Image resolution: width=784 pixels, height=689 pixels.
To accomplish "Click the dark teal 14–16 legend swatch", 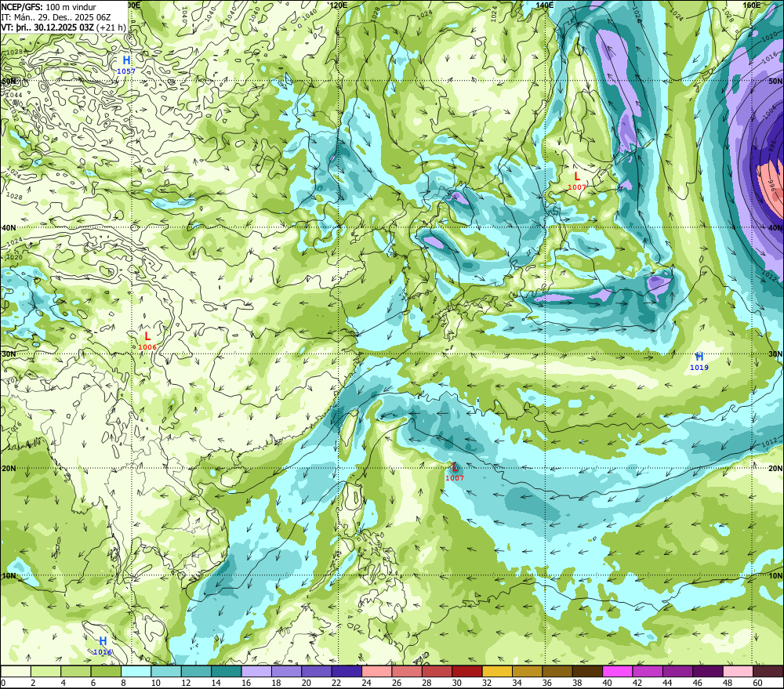I will [x=227, y=671].
